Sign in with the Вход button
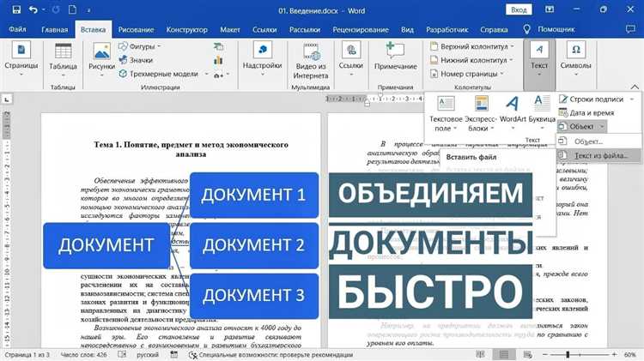This screenshot has height=361, width=644. coord(519,9)
